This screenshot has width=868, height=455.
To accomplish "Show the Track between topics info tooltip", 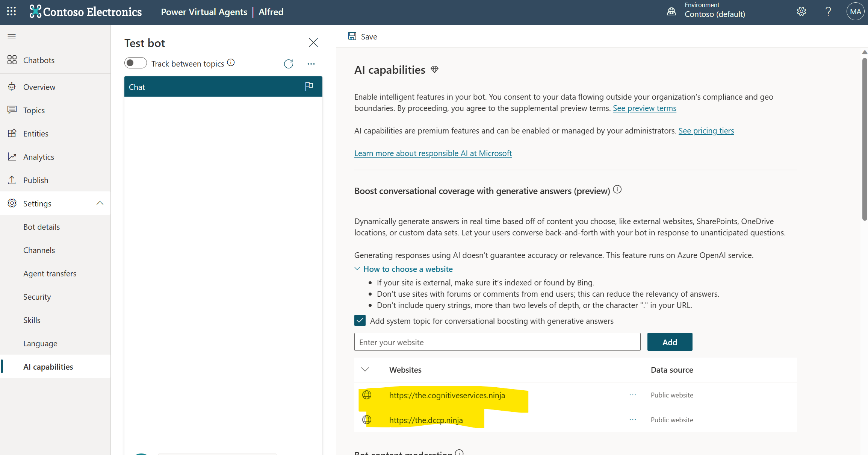I will 231,63.
